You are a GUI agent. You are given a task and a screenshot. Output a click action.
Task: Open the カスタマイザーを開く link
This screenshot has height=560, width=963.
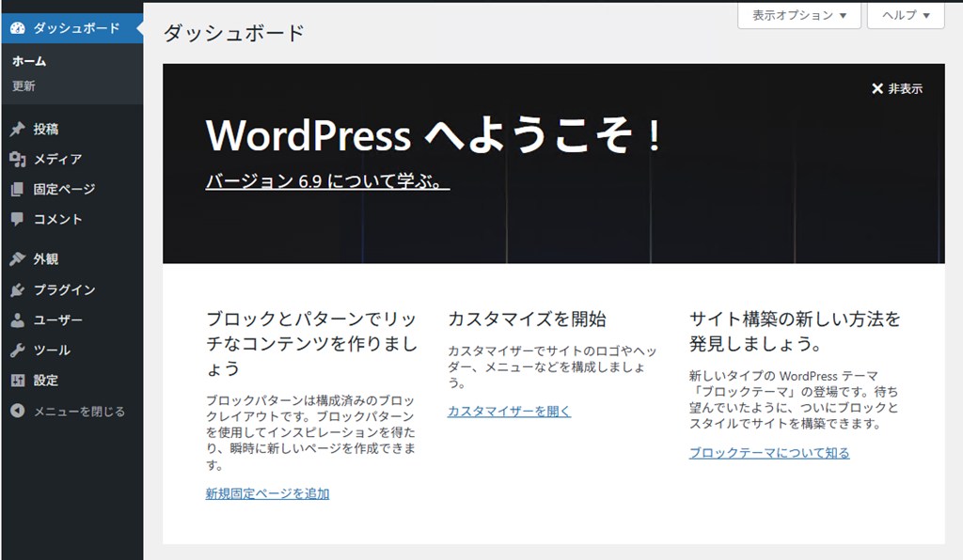tap(509, 411)
